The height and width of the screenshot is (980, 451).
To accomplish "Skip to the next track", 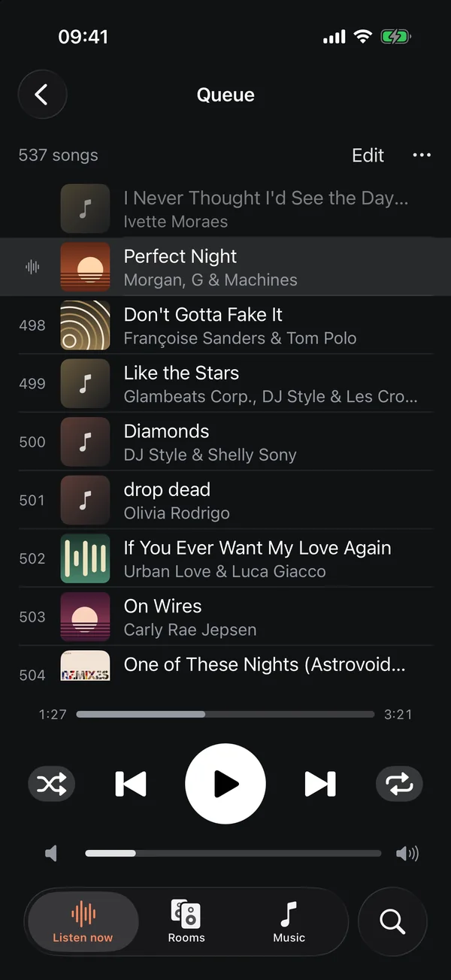I will point(320,784).
